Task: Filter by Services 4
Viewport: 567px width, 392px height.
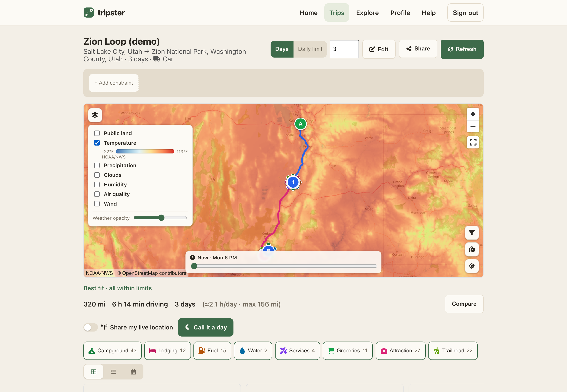Action: (297, 351)
